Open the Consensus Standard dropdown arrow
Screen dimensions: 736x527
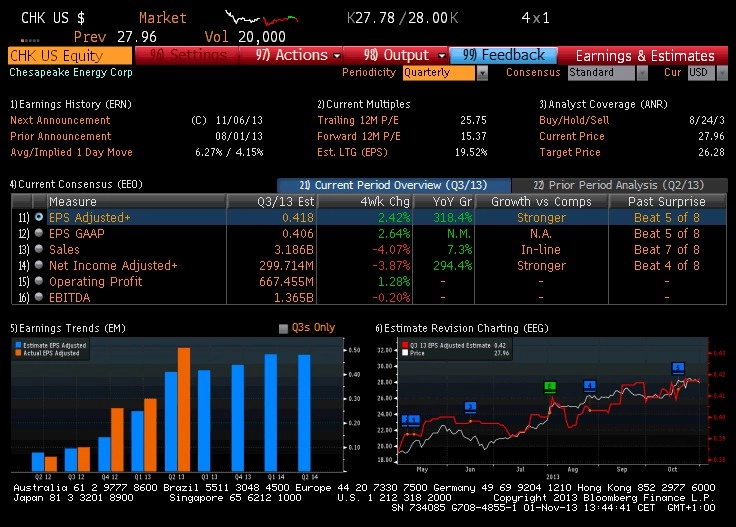click(642, 73)
